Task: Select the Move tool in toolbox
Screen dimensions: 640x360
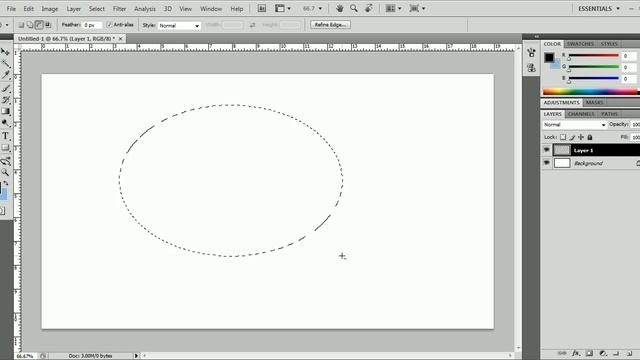Action: click(x=4, y=52)
